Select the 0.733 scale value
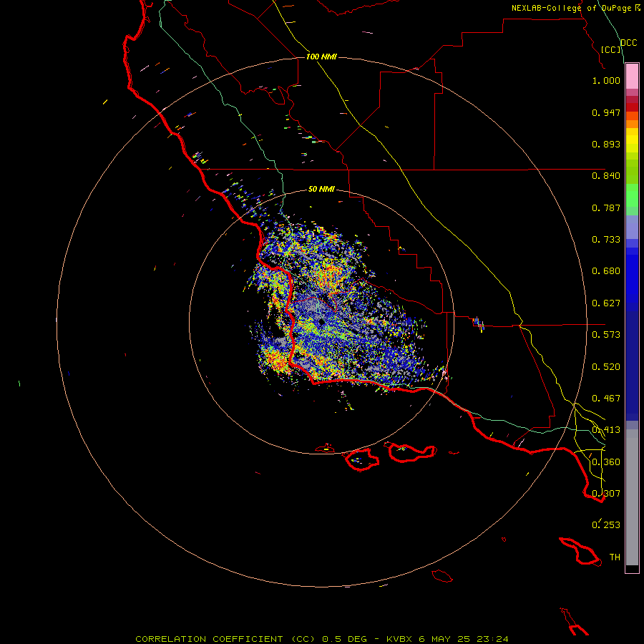Image resolution: width=644 pixels, height=644 pixels. (606, 240)
